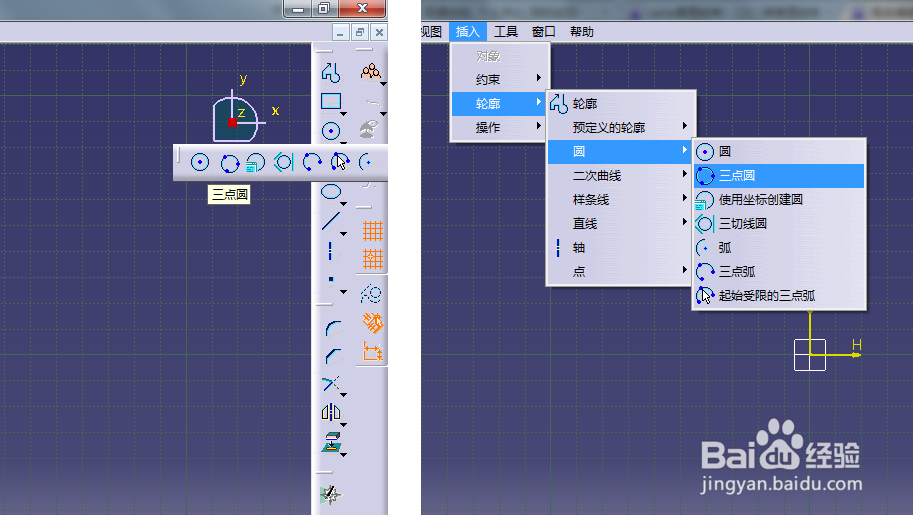Select the Mirror tool
Screen dimensions: 913x515
(x=331, y=412)
